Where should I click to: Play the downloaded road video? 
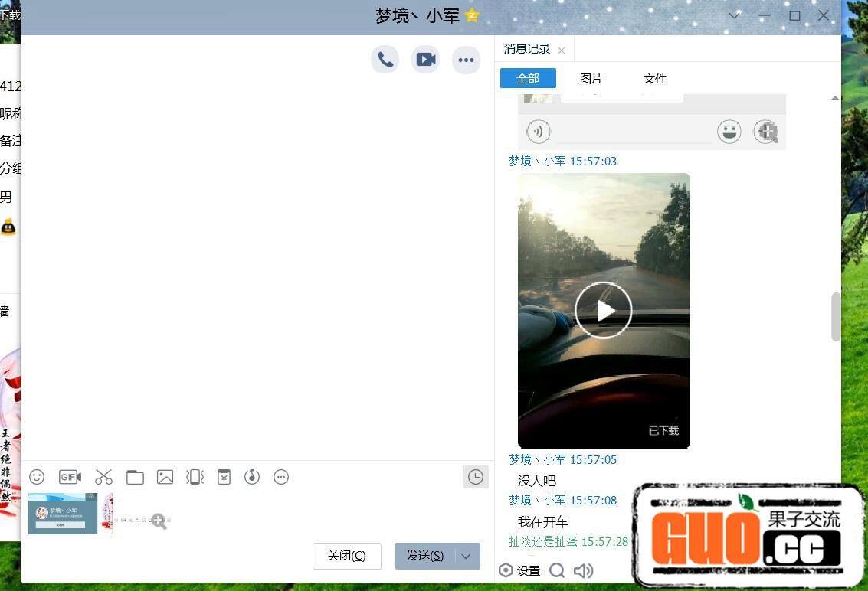coord(604,310)
